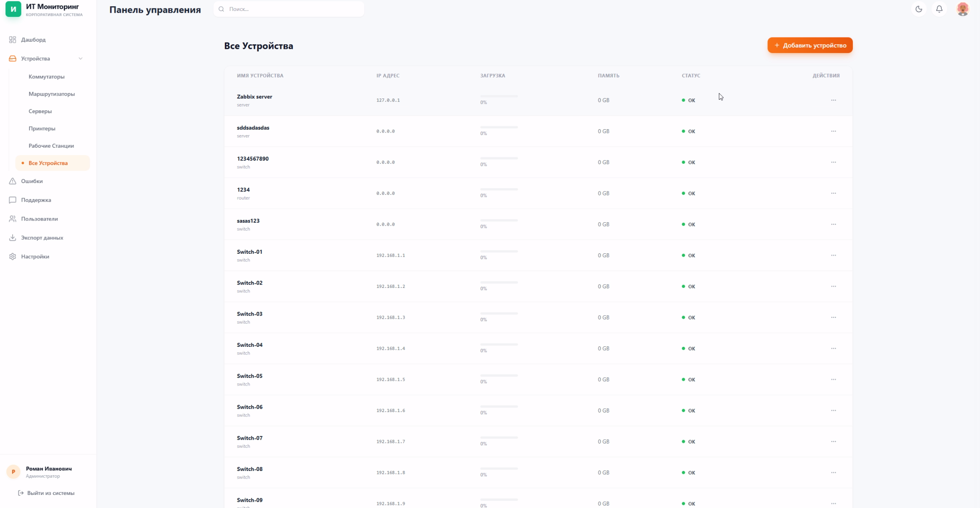Open Маршрутизаторы sidebar item

[51, 94]
